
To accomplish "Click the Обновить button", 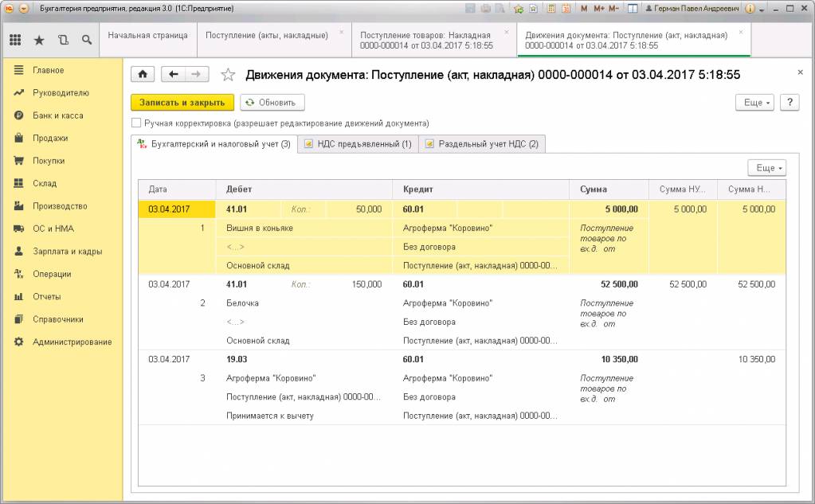I will [272, 103].
